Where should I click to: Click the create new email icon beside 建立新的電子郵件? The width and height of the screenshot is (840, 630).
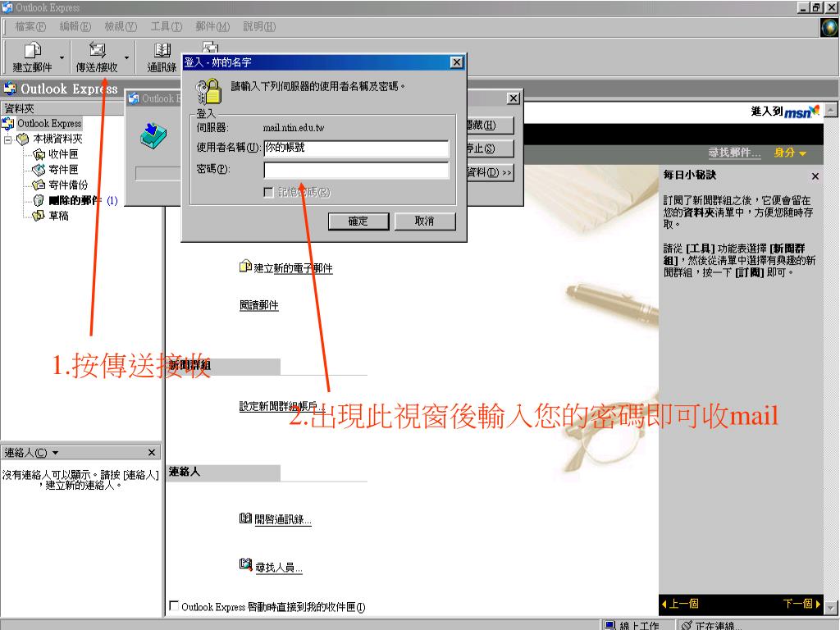245,267
